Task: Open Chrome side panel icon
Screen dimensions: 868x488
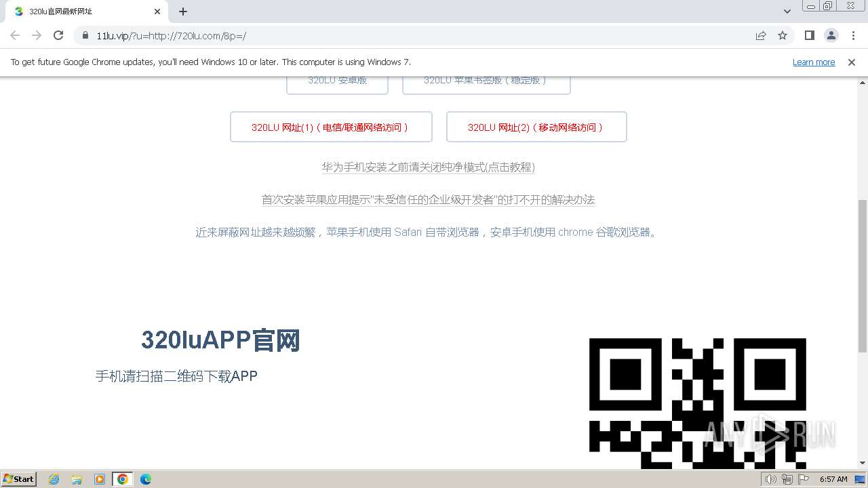Action: pyautogui.click(x=809, y=35)
